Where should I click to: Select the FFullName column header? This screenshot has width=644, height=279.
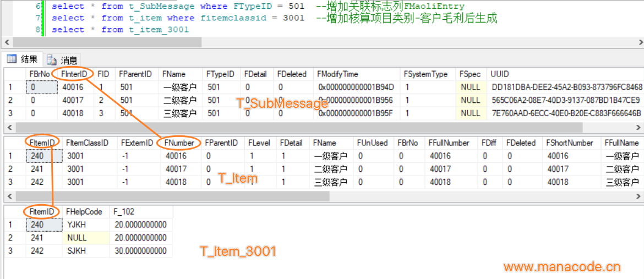click(621, 143)
